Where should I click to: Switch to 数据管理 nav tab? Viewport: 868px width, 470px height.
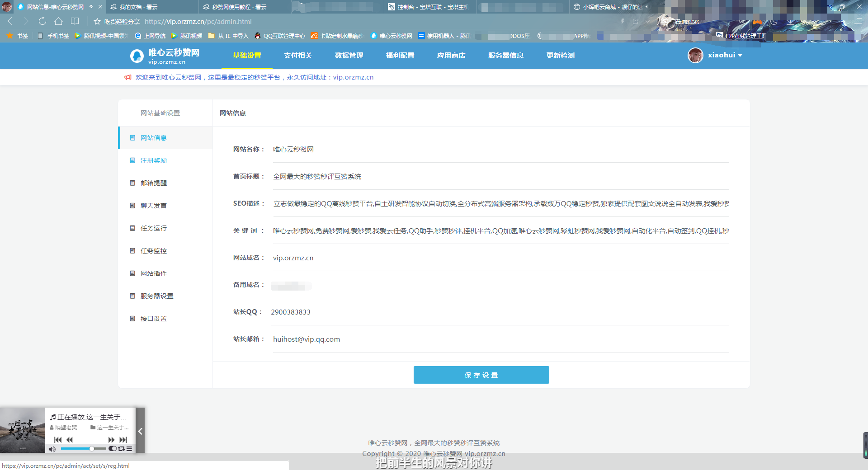(349, 56)
